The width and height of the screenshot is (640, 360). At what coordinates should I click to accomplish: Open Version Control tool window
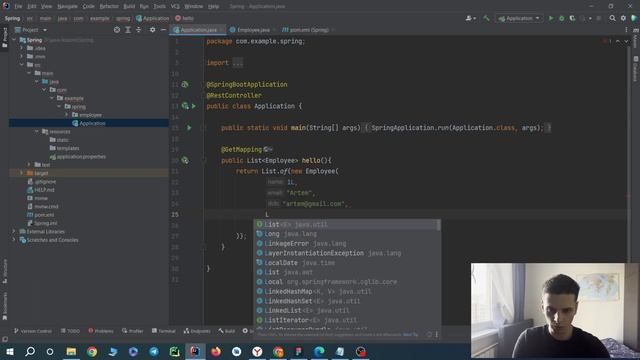[33, 331]
